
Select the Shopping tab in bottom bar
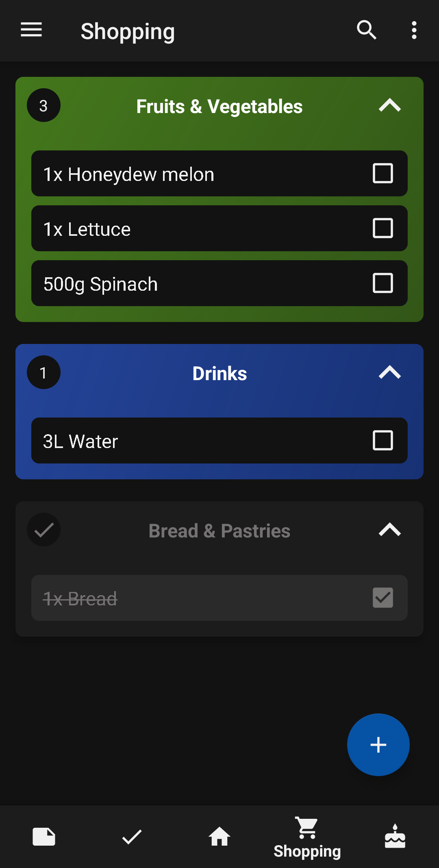(307, 838)
